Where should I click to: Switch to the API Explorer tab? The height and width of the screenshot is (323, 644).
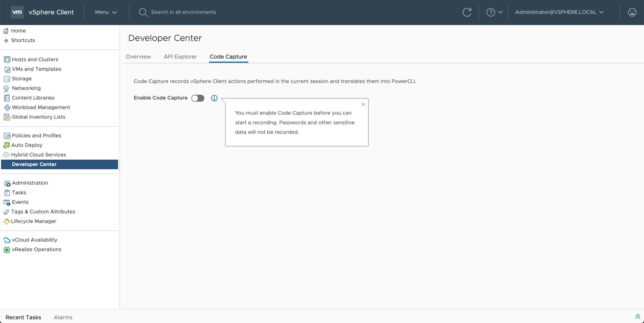coord(180,57)
